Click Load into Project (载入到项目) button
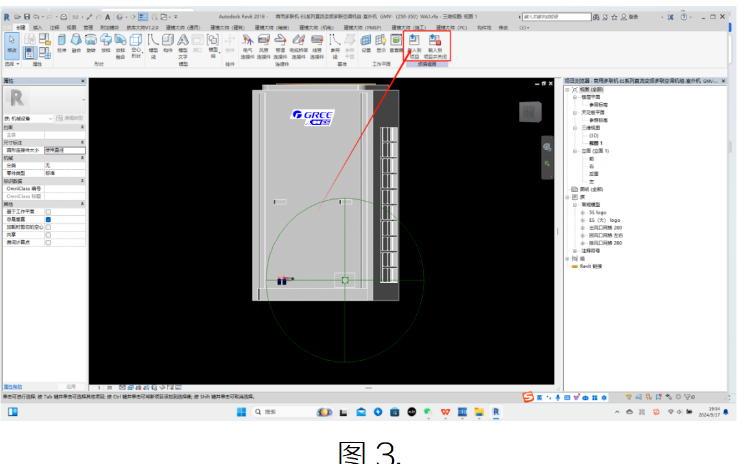 414,46
